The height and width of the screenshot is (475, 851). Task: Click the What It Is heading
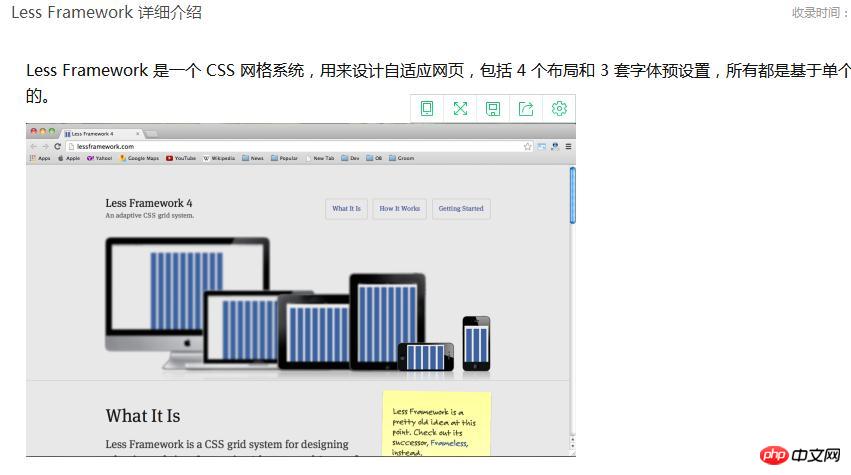(143, 416)
